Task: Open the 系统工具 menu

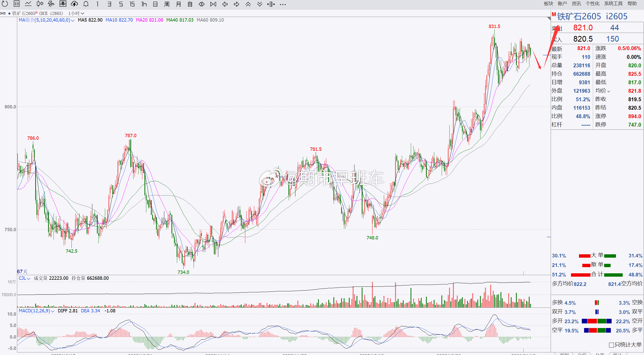Action: point(613,4)
